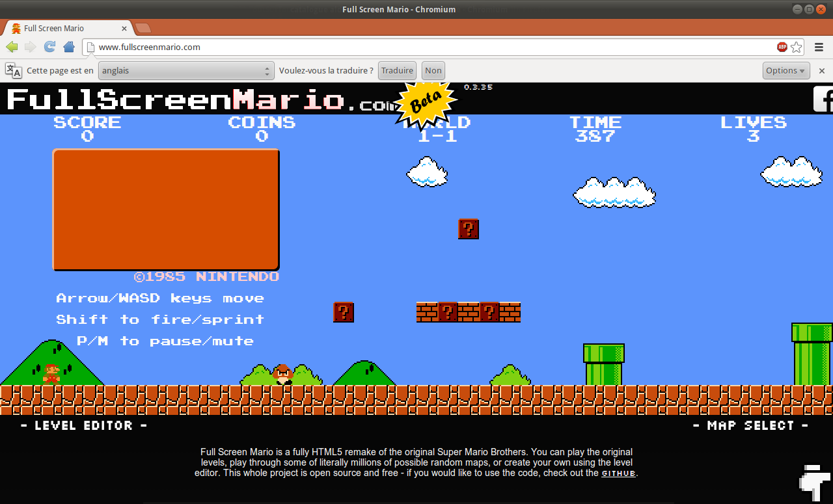Dismiss the translation bar with the X
Image resolution: width=833 pixels, height=504 pixels.
point(821,71)
